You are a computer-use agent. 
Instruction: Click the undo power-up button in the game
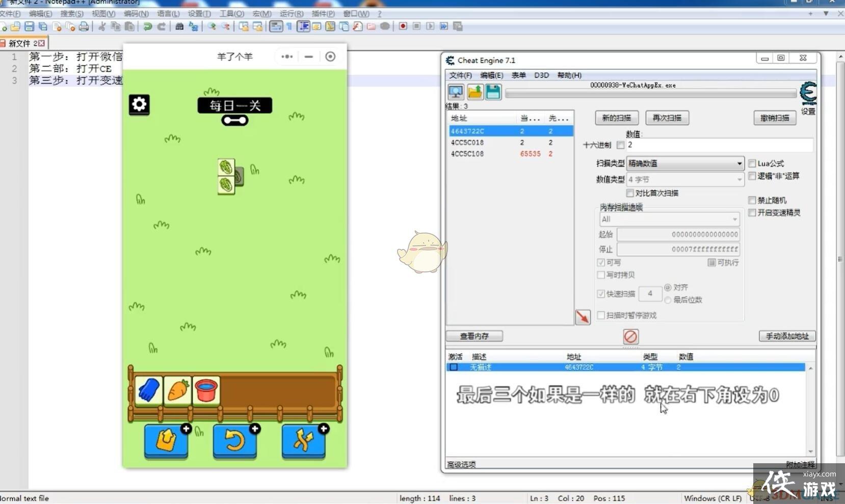(x=234, y=441)
